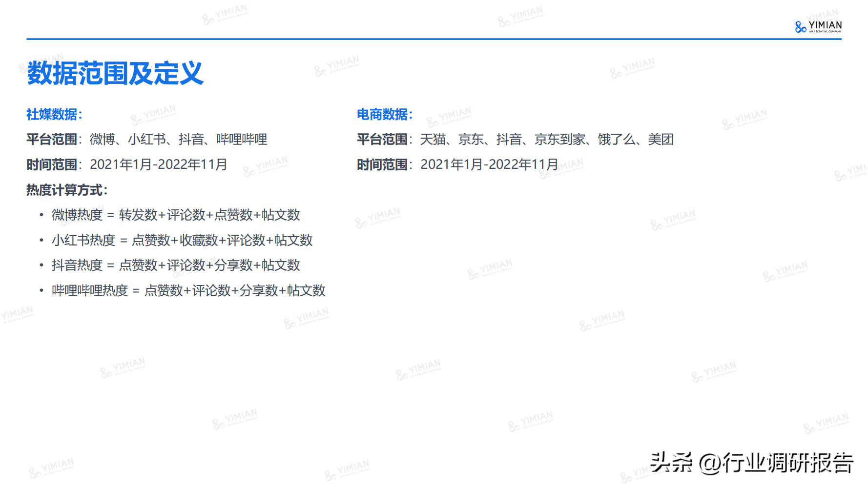Select the 社媒数据 heading
Screen dimensions: 868x488
point(54,114)
